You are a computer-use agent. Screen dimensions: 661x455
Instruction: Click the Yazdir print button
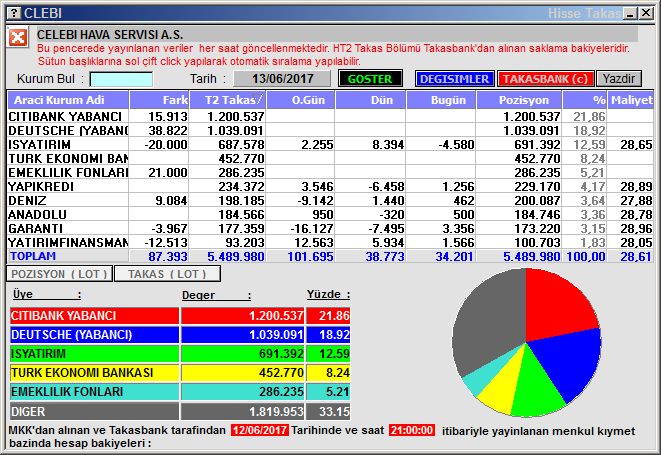pyautogui.click(x=619, y=79)
